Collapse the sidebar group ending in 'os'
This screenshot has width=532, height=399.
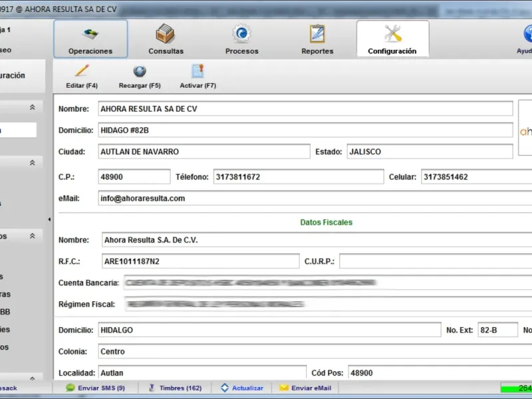point(32,235)
